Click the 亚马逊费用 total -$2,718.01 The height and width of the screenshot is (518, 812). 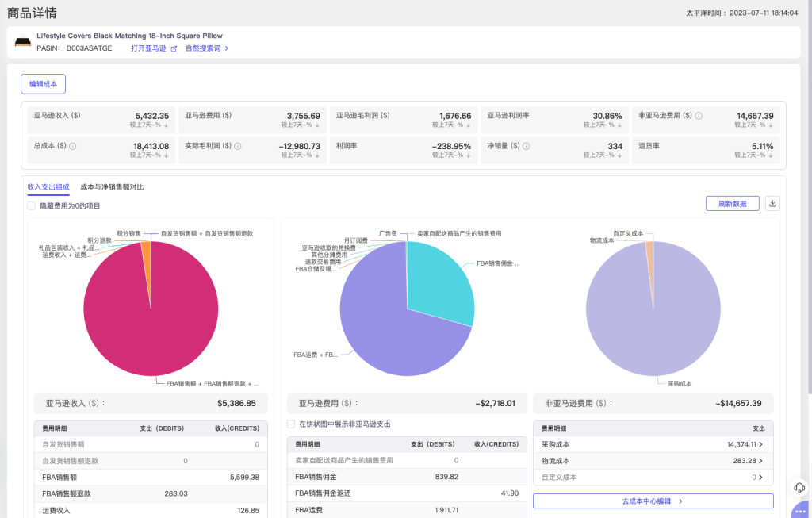pyautogui.click(x=495, y=403)
